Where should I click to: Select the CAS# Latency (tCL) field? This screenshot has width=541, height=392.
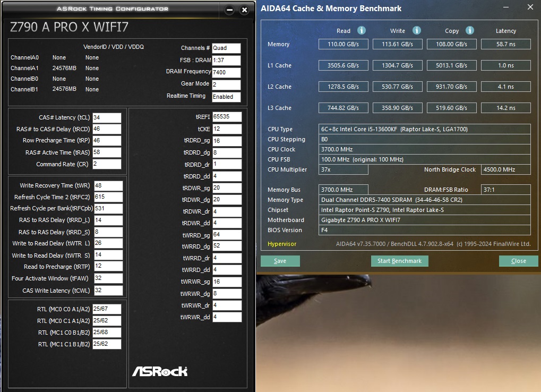tap(107, 118)
